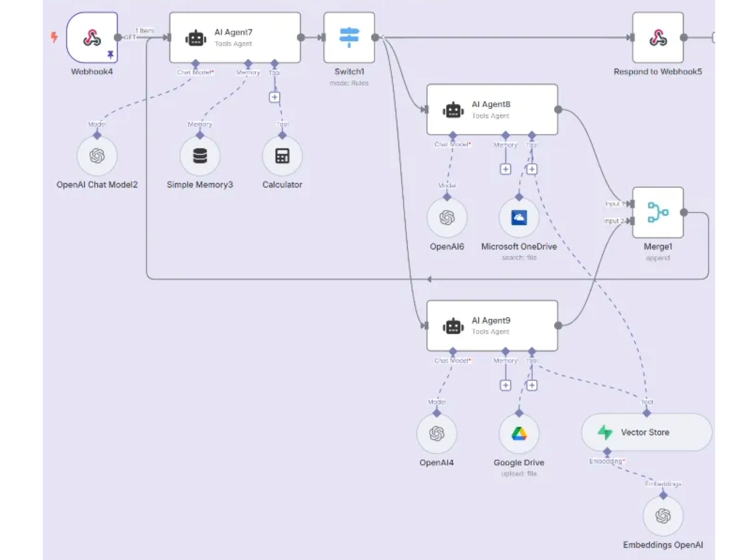Viewport: 747px width, 560px height.
Task: Open the OpenAI6 model node
Action: click(x=447, y=218)
